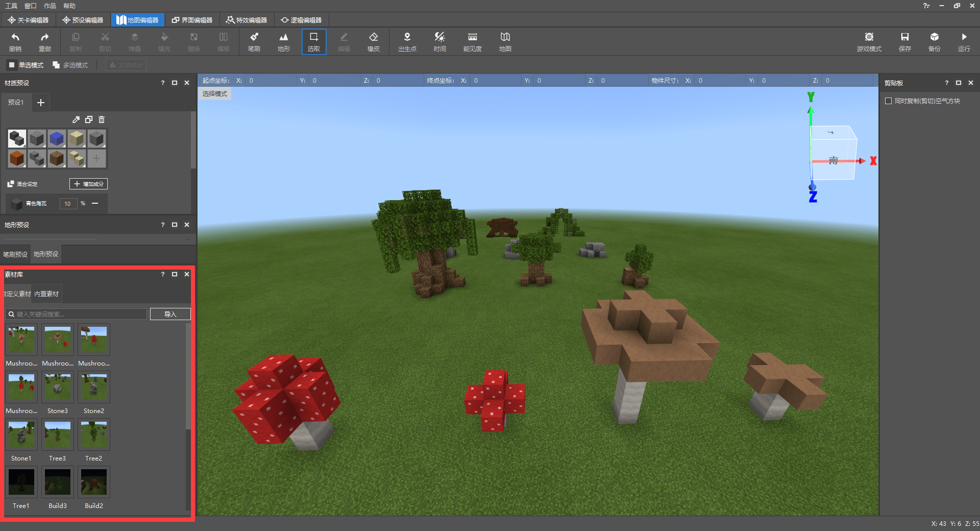Screen dimensions: 980x531
Task: Switch to 逻辑编辑器 tab
Action: point(301,20)
